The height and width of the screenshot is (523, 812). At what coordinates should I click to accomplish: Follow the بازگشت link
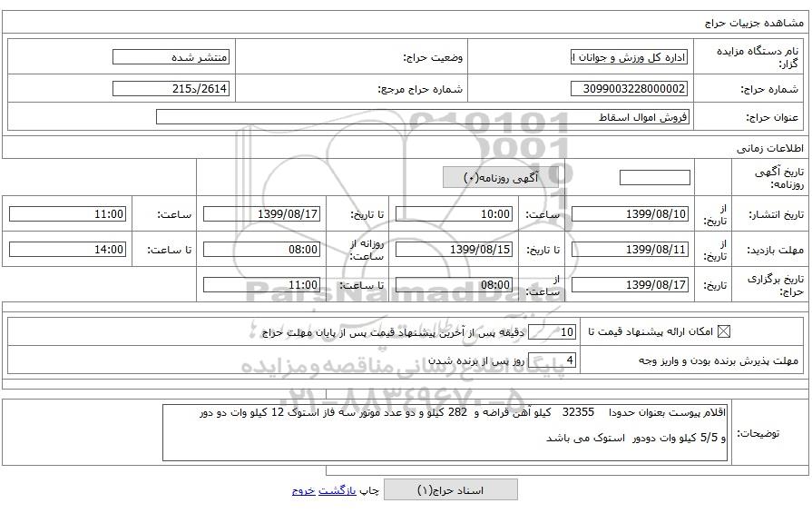[x=338, y=490]
